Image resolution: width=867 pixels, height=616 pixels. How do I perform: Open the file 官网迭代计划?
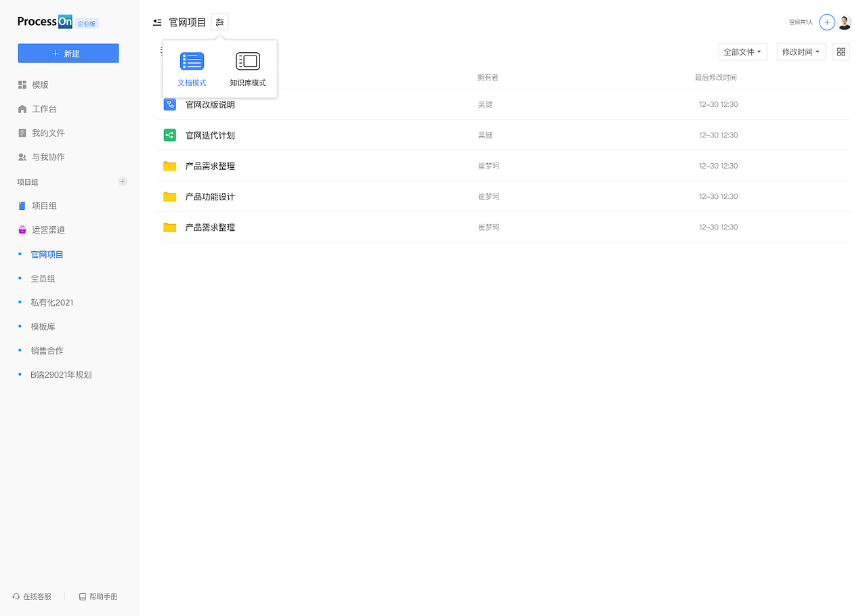[x=210, y=135]
